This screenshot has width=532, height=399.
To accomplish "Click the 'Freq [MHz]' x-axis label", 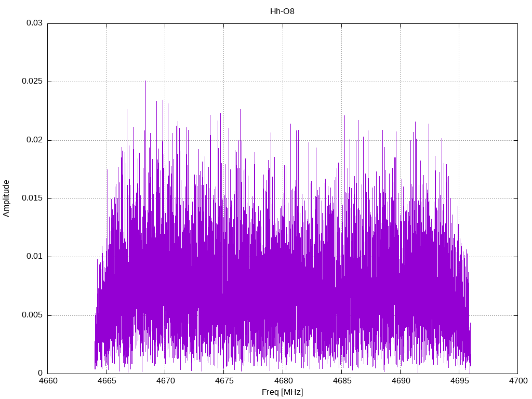I will click(x=282, y=392).
